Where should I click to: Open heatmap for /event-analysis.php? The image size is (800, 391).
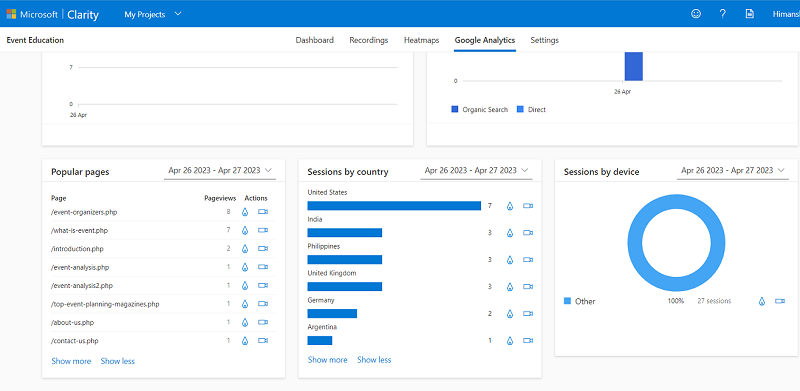(245, 267)
